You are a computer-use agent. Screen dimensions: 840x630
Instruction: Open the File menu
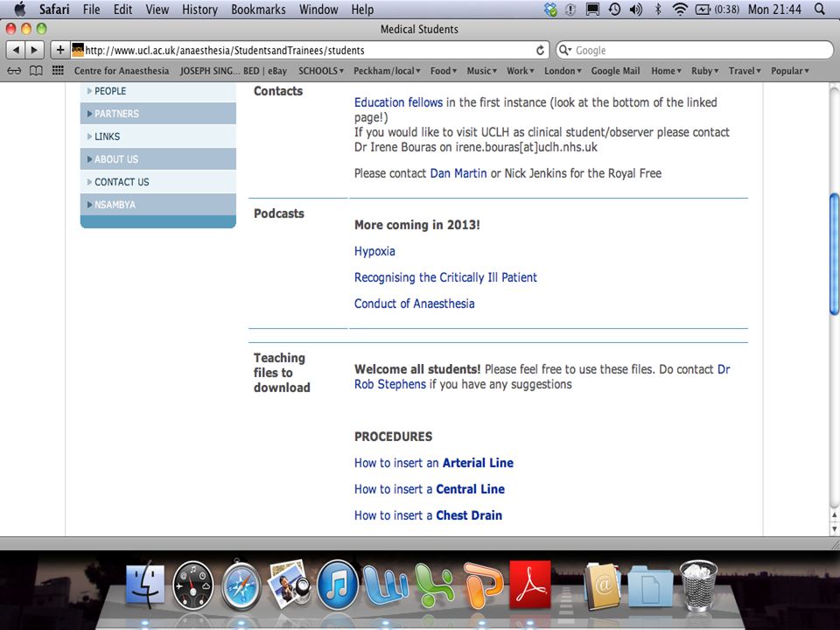pyautogui.click(x=91, y=9)
